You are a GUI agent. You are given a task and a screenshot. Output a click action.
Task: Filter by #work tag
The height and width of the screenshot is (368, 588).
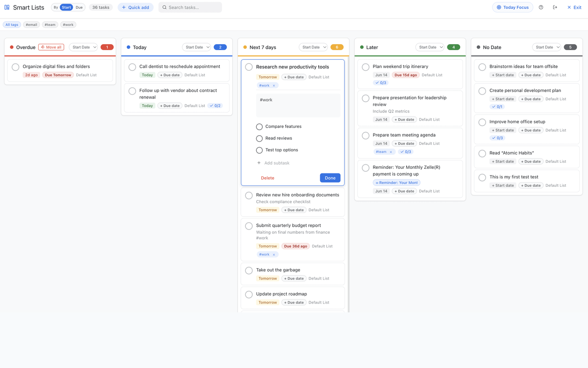68,24
